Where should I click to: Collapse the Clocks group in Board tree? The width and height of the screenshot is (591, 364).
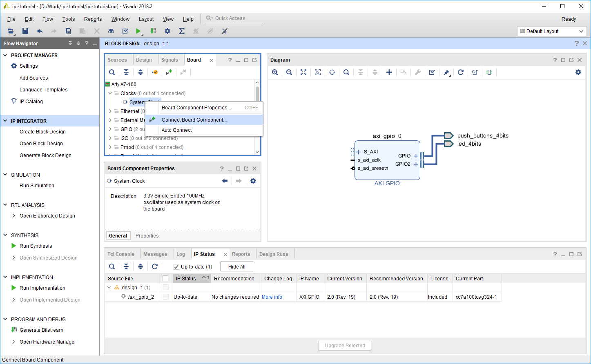point(110,93)
